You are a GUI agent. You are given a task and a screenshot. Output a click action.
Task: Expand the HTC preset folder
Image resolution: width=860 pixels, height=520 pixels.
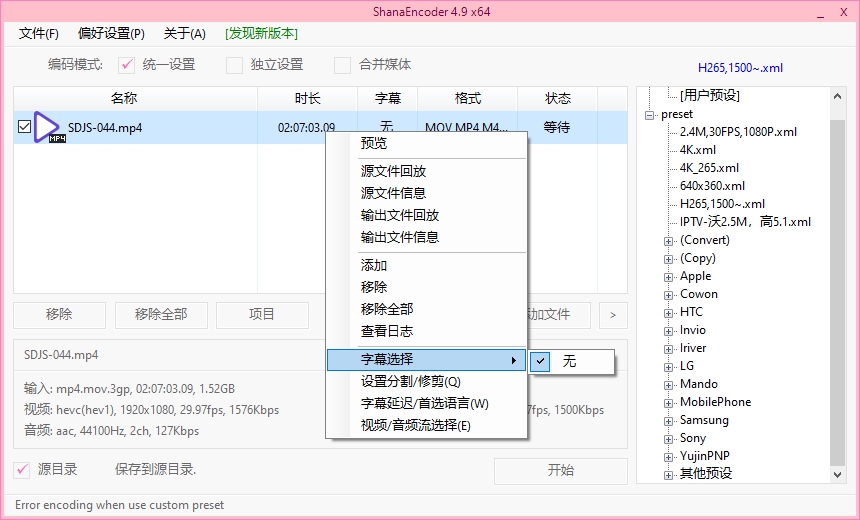point(668,314)
